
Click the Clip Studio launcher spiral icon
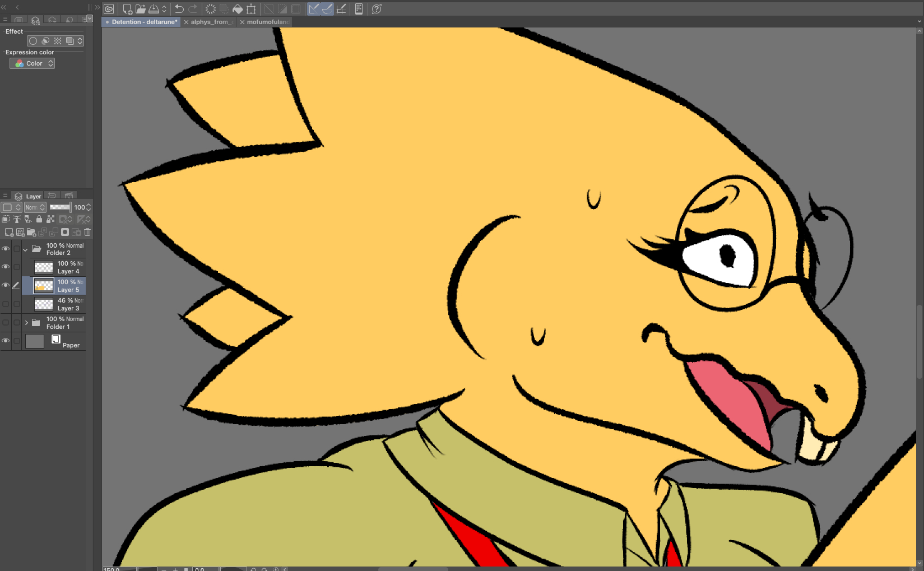coord(109,9)
